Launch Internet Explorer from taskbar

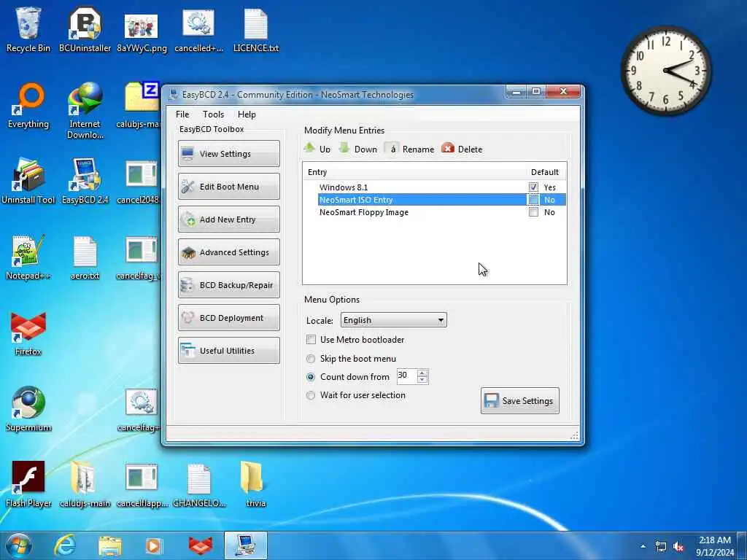(x=65, y=545)
